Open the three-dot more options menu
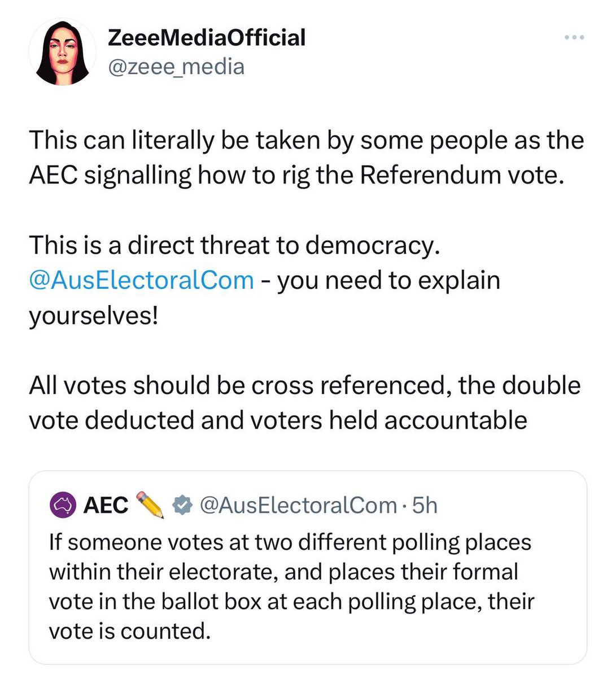This screenshot has height=678, width=616. coord(574,38)
